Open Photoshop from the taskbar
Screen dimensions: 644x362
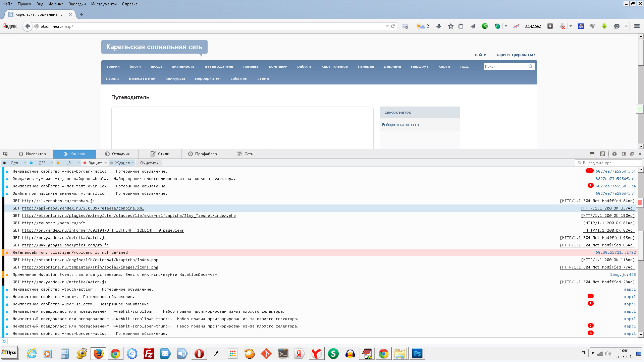click(417, 354)
